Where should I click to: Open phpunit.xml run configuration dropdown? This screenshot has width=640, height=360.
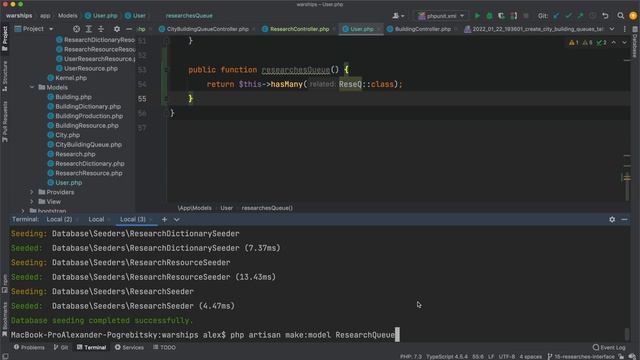440,16
